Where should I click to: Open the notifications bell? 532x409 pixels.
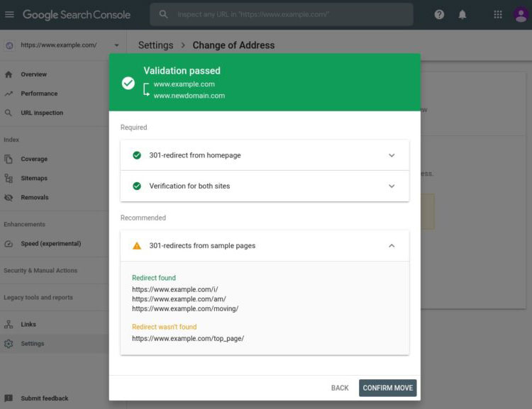(462, 14)
